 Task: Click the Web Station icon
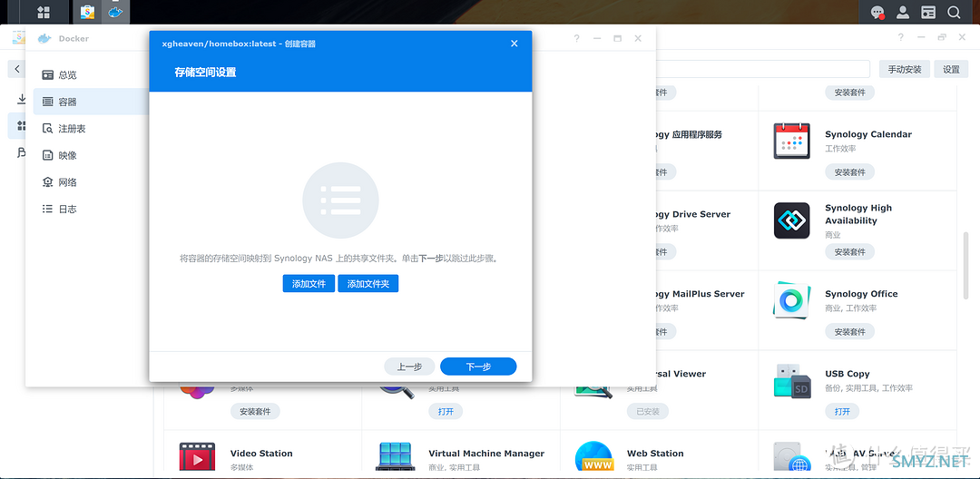click(593, 458)
